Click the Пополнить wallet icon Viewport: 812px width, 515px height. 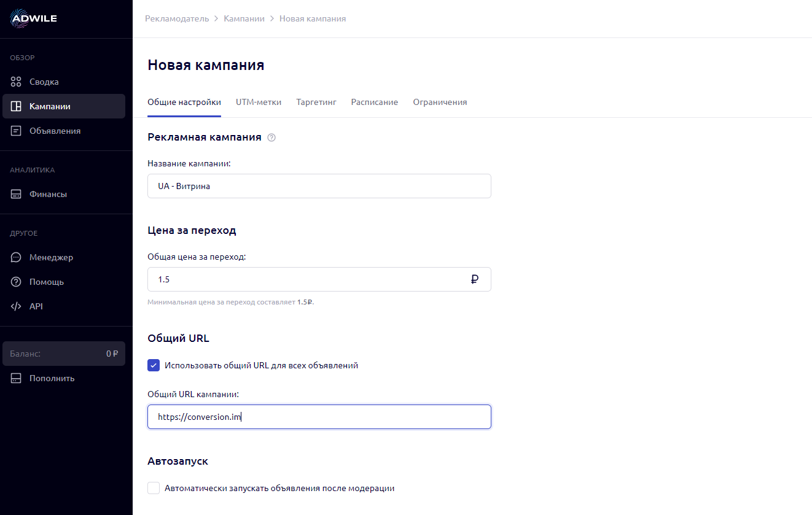pos(16,378)
